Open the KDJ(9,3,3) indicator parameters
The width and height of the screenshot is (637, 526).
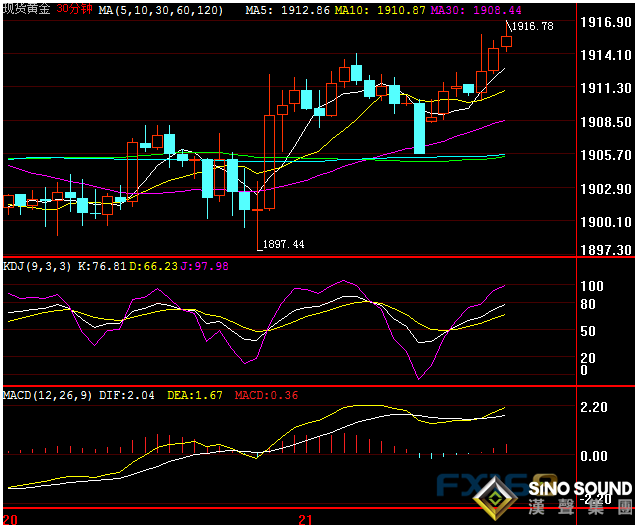[36, 266]
